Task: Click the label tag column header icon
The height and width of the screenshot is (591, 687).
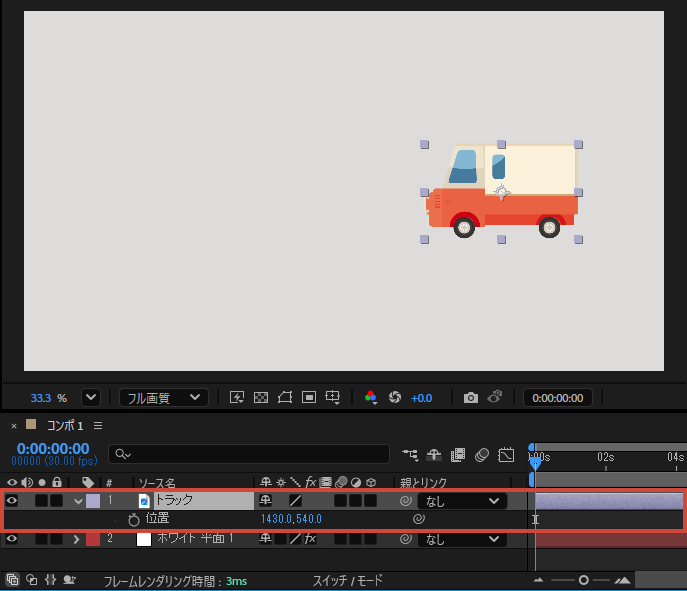Action: coord(88,482)
